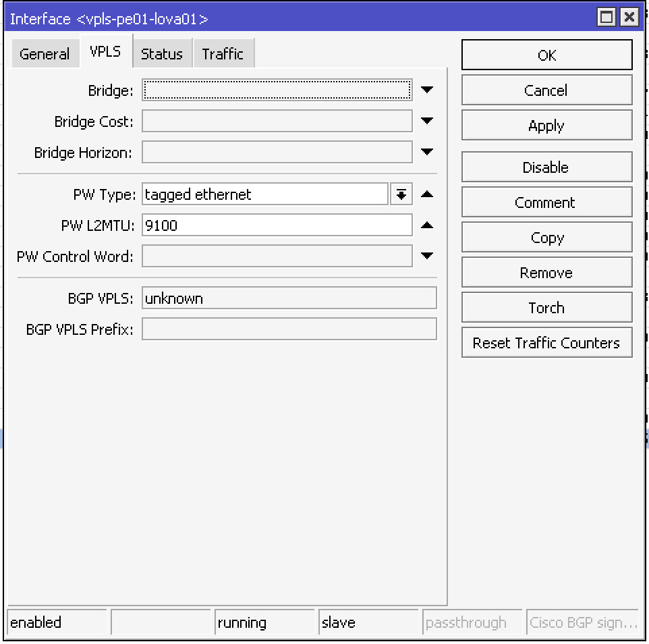
Task: Copy this interface configuration
Action: pyautogui.click(x=546, y=238)
